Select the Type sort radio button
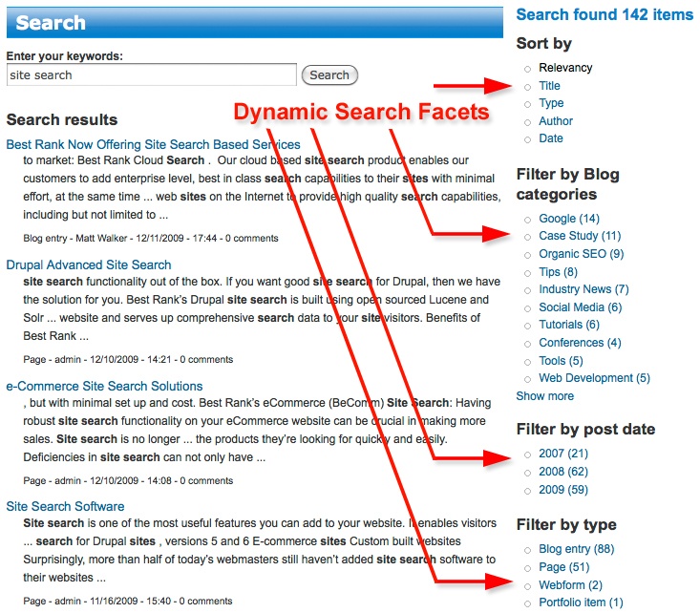 tap(528, 104)
